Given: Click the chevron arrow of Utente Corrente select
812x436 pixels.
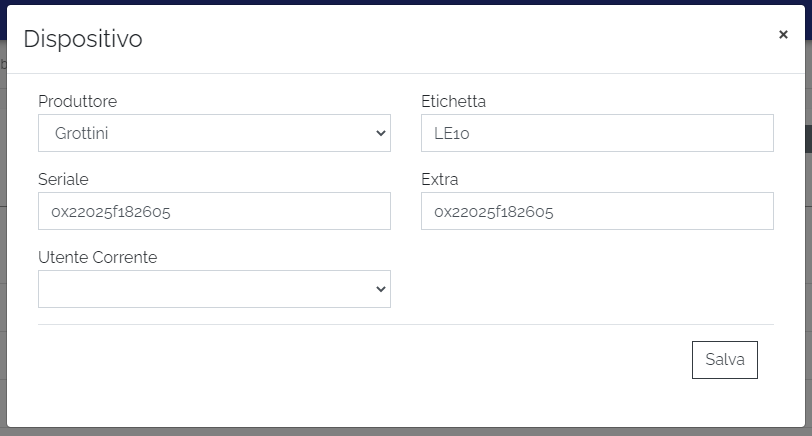Looking at the screenshot, I should click(380, 289).
